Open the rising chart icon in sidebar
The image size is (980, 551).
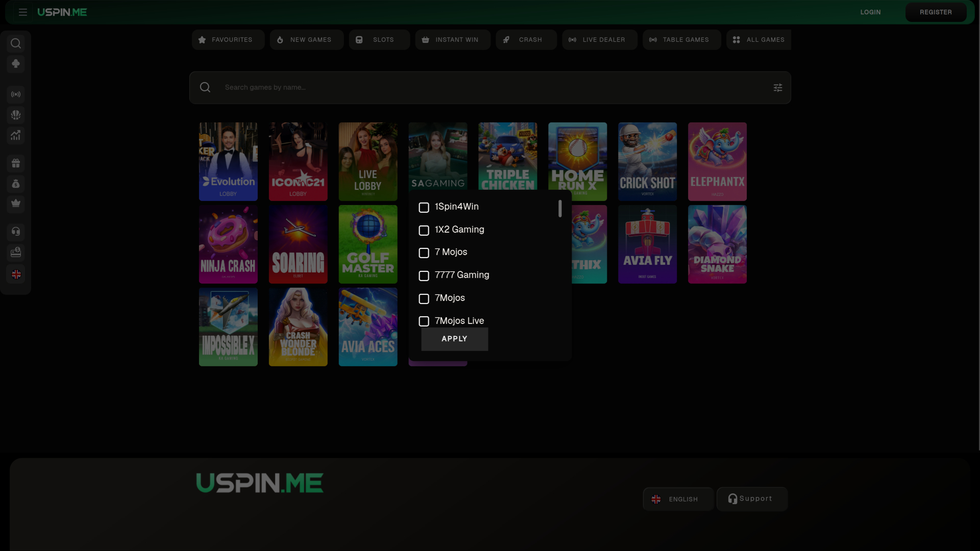click(x=16, y=135)
